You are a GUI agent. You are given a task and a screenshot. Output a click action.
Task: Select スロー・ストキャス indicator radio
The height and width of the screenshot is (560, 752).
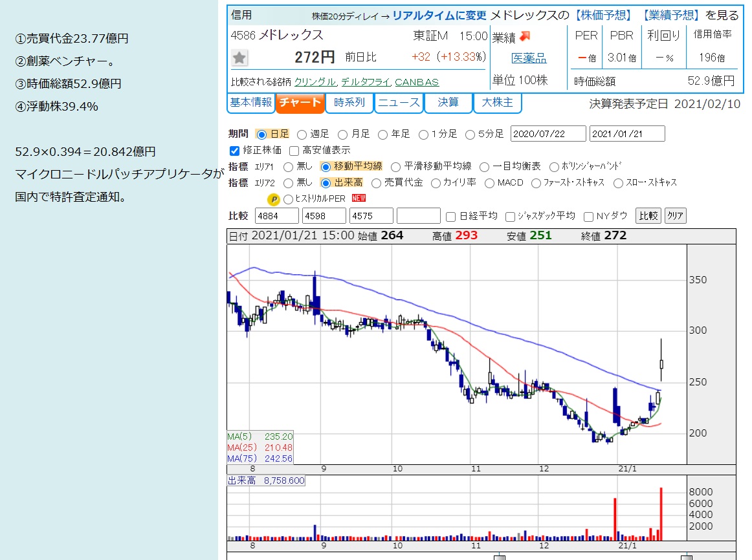point(618,183)
